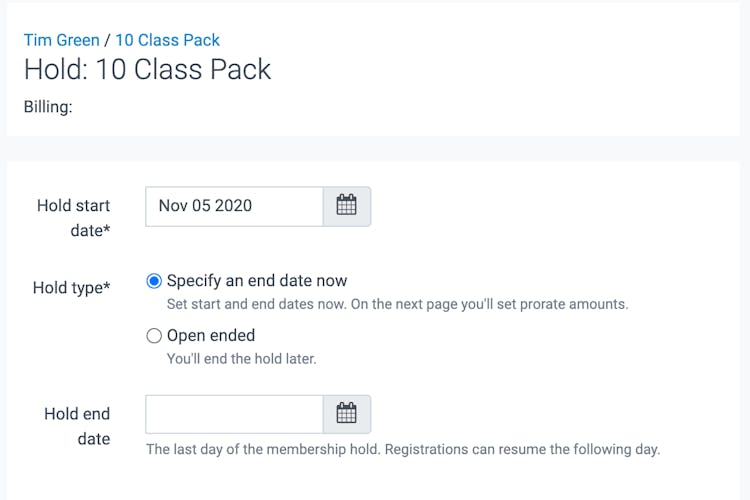This screenshot has height=500, width=750.
Task: Click the 'Open ended' option label text
Action: [211, 336]
